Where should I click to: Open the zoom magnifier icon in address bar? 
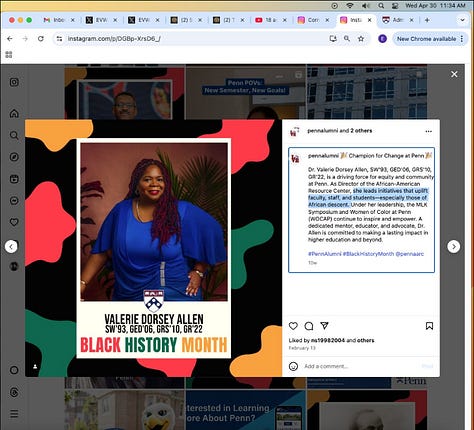(347, 39)
